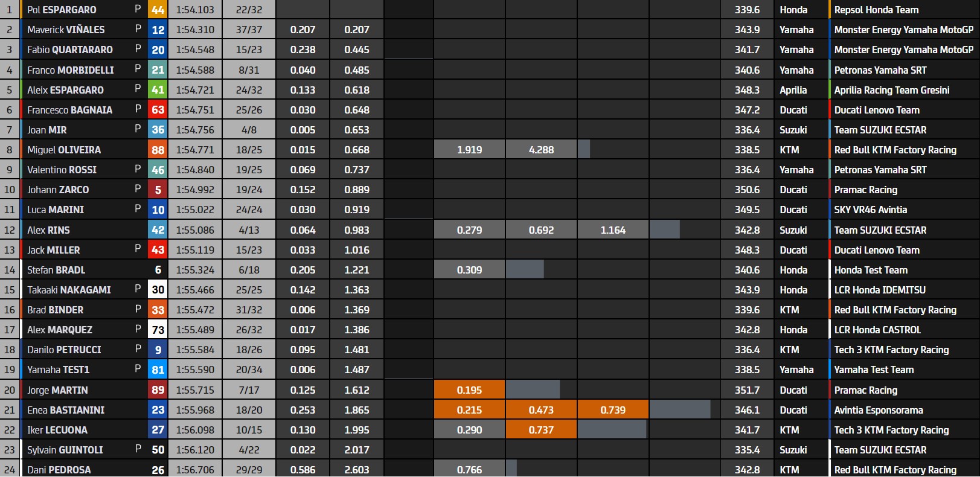Click number badge 46 in Rossi's row
The height and width of the screenshot is (477, 980).
(x=158, y=170)
